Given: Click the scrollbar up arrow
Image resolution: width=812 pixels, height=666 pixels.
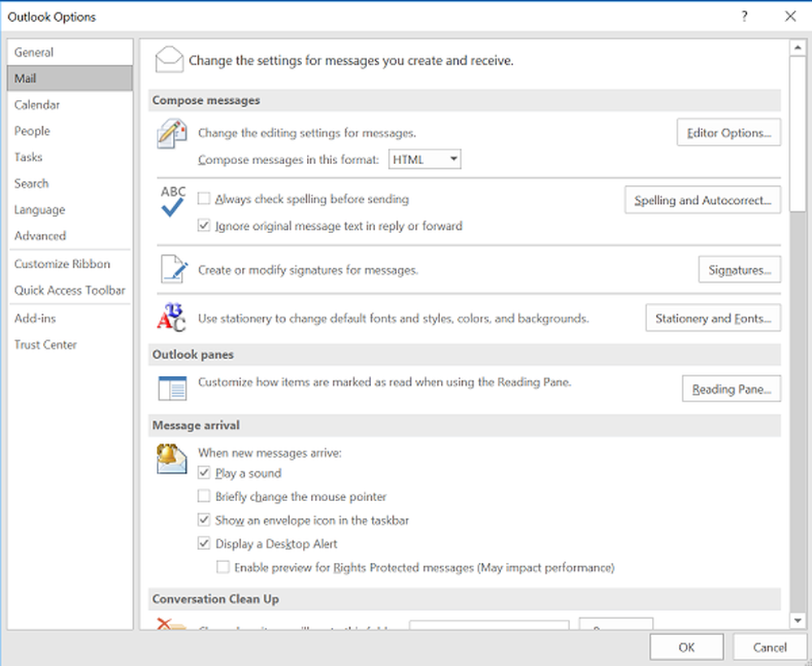Looking at the screenshot, I should coord(797,48).
